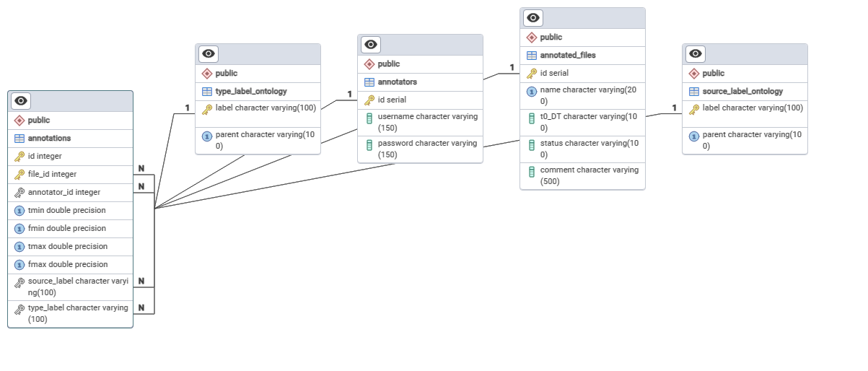Select source_label column in annotations table
This screenshot has height=371, width=868.
click(77, 287)
